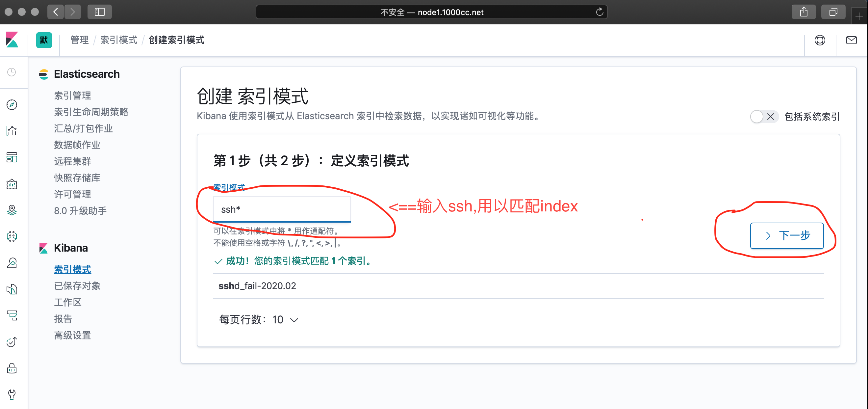Open Maps from the location pin icon
The width and height of the screenshot is (868, 409).
coord(12,210)
